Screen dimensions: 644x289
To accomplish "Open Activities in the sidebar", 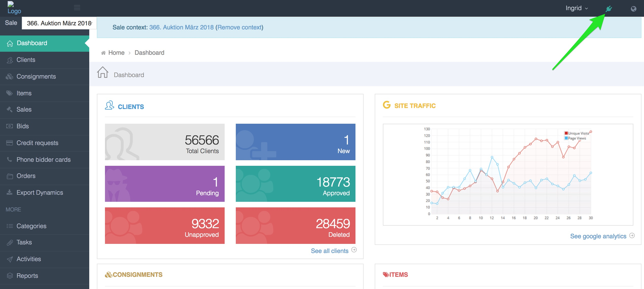I will pos(45,259).
